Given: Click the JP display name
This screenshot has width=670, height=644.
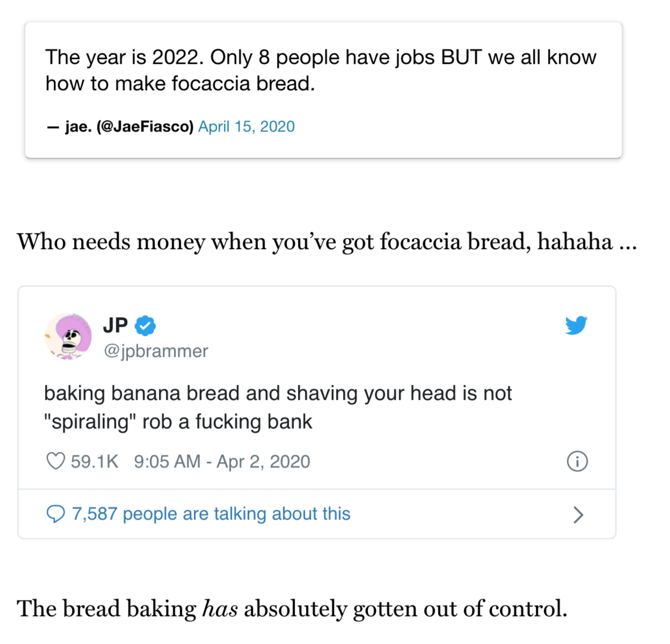Looking at the screenshot, I should click(x=115, y=325).
